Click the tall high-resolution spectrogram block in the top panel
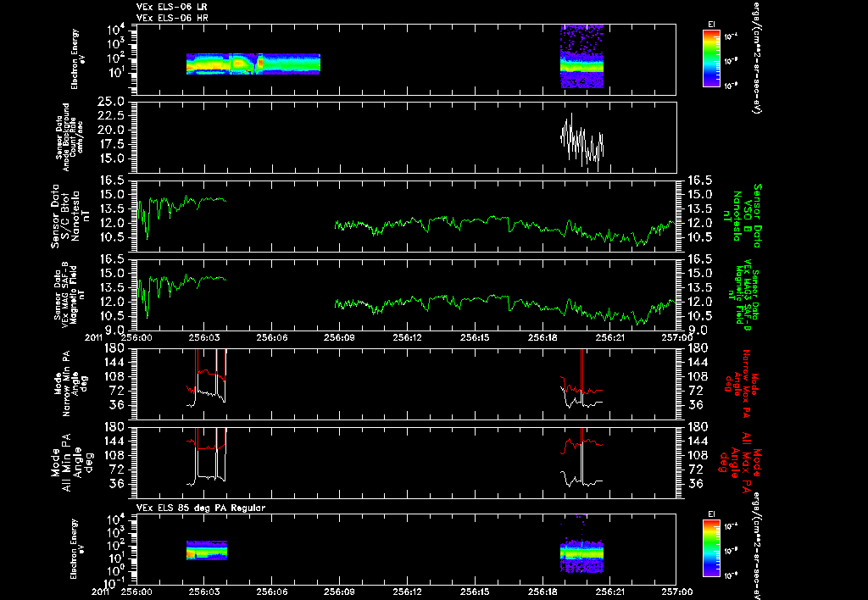The width and height of the screenshot is (868, 600). (581, 56)
